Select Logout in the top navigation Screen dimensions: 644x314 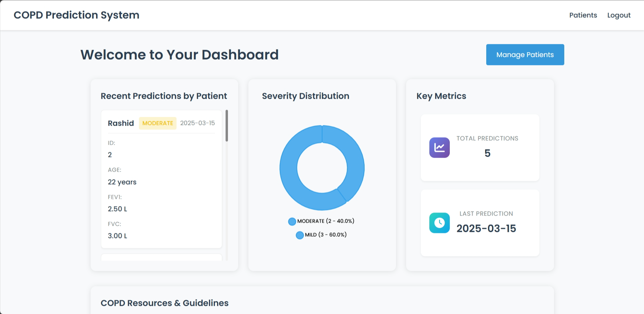tap(619, 15)
